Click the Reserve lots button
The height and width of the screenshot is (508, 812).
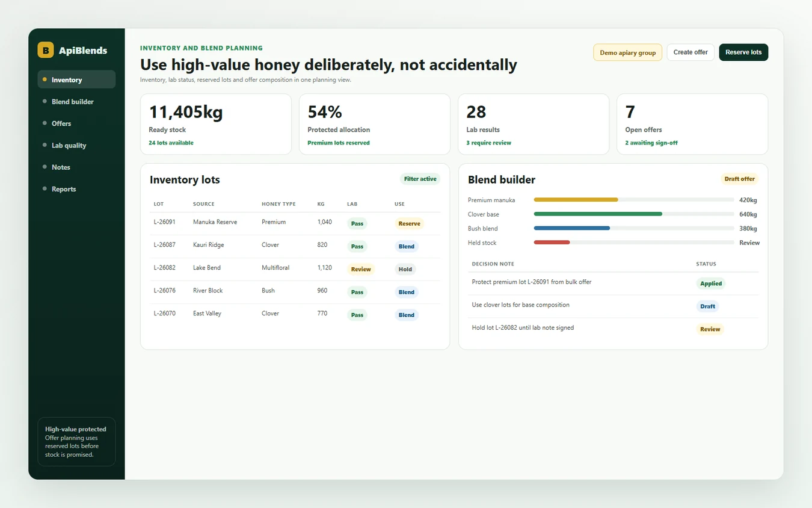coord(743,52)
